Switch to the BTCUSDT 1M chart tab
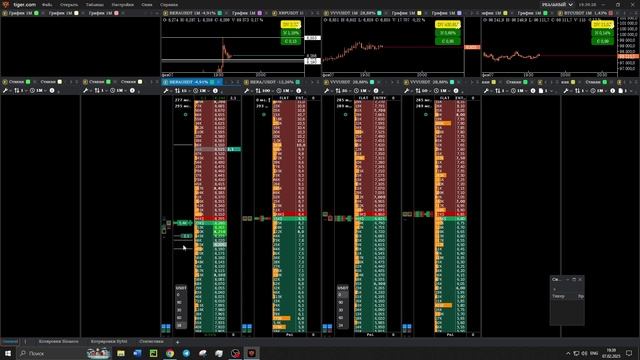This screenshot has width=640, height=360. (586, 13)
